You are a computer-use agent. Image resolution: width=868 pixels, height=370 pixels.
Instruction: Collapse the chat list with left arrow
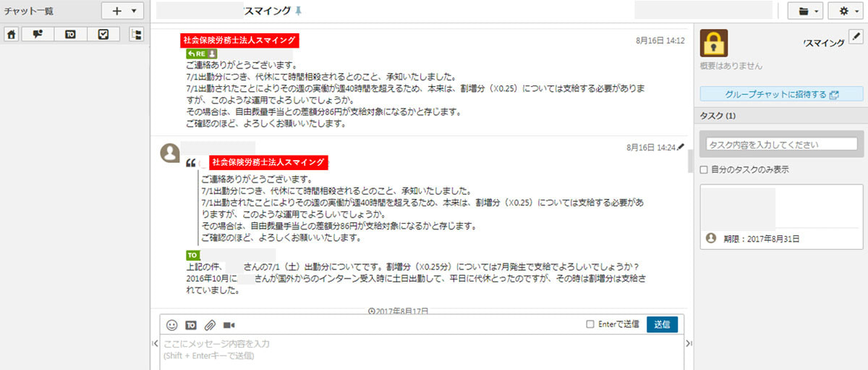[156, 343]
